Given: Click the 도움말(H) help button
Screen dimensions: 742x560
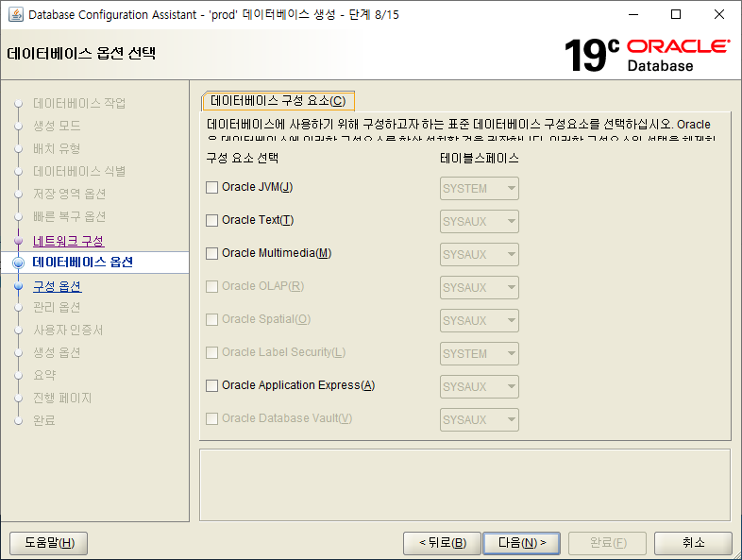Looking at the screenshot, I should point(49,542).
